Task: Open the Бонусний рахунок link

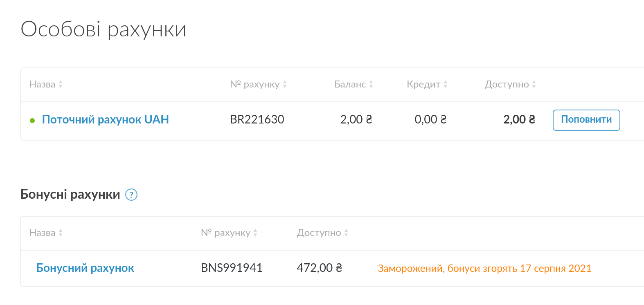Action: pyautogui.click(x=85, y=268)
